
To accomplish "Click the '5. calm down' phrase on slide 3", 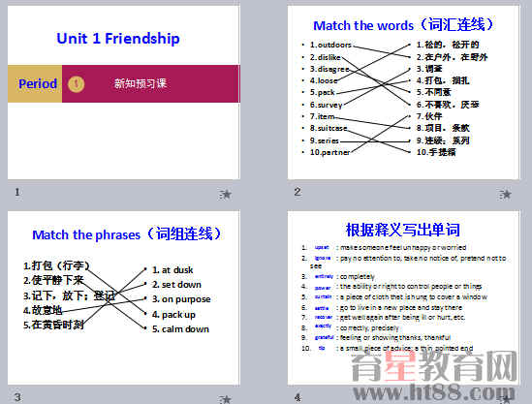I will click(x=180, y=329).
